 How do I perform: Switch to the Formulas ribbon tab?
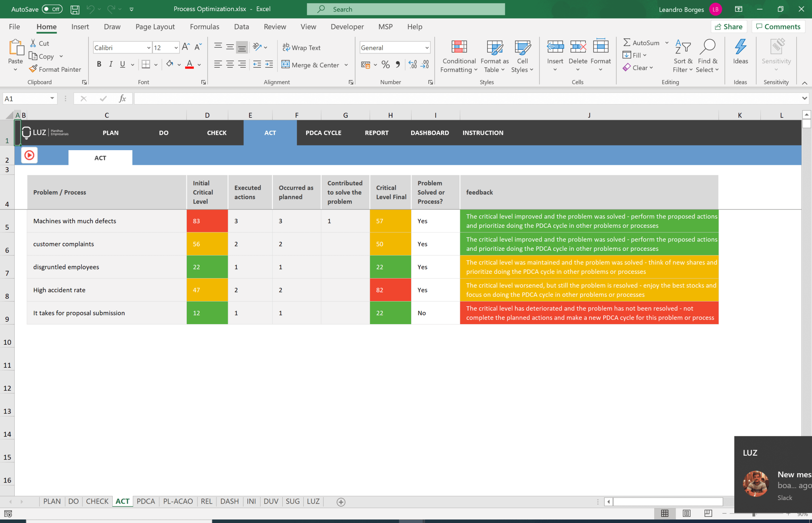click(x=205, y=27)
